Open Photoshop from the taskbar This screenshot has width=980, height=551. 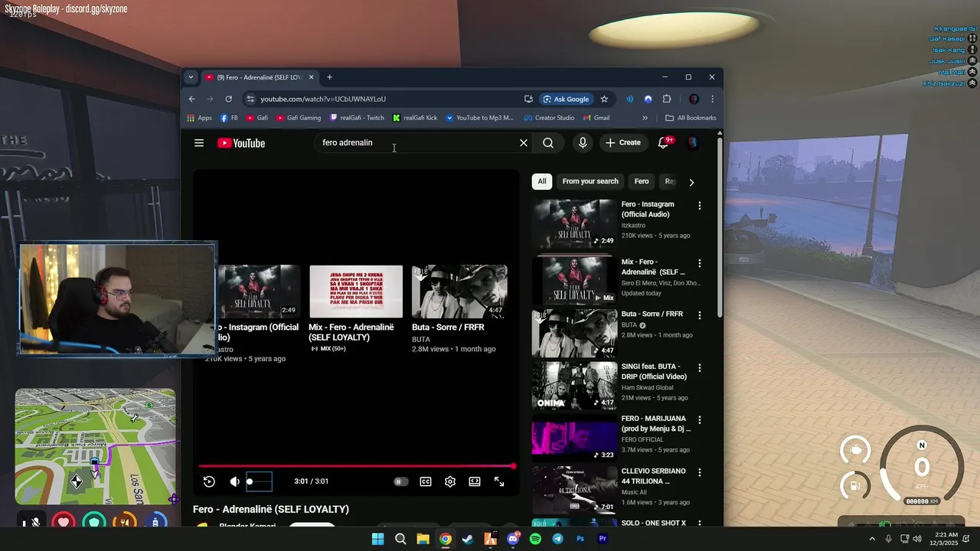(580, 539)
